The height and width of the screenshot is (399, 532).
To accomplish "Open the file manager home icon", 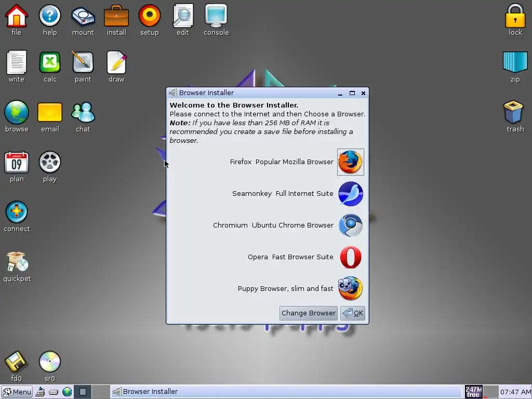I will [x=16, y=16].
